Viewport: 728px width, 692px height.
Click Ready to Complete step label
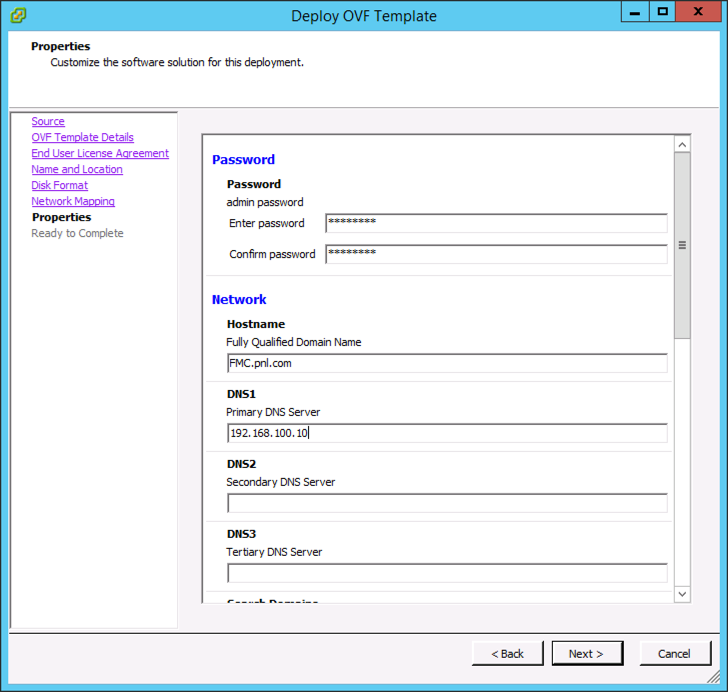click(78, 233)
